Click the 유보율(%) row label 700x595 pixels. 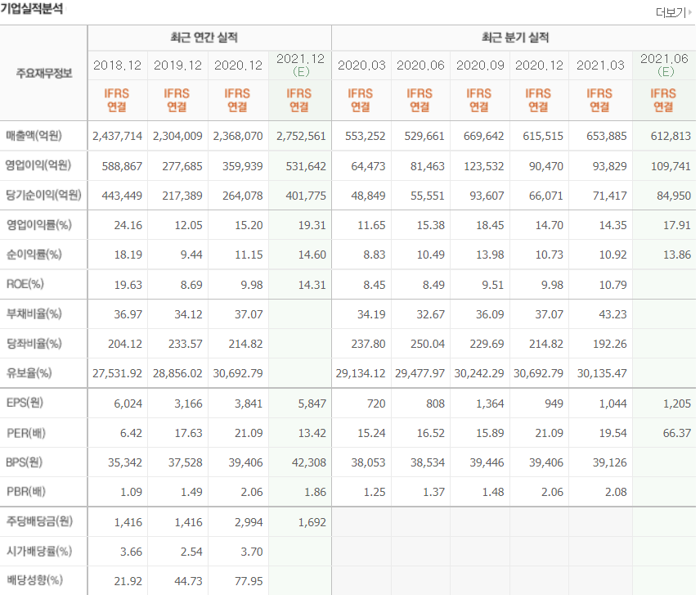point(29,373)
